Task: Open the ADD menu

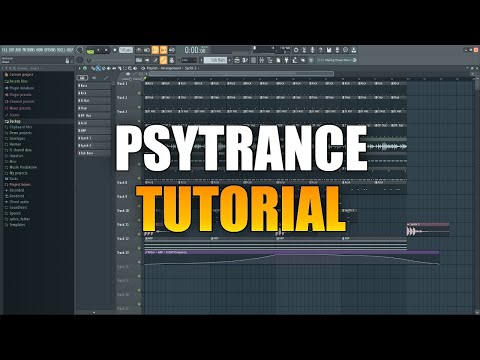Action: [x=18, y=50]
